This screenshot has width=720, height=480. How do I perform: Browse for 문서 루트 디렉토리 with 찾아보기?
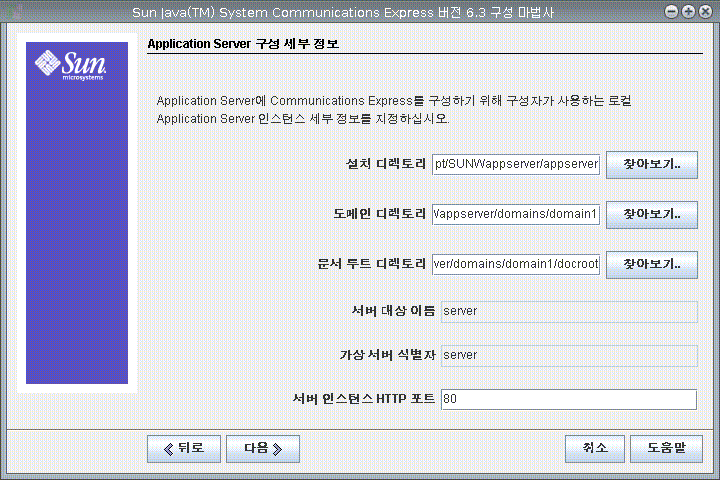652,265
